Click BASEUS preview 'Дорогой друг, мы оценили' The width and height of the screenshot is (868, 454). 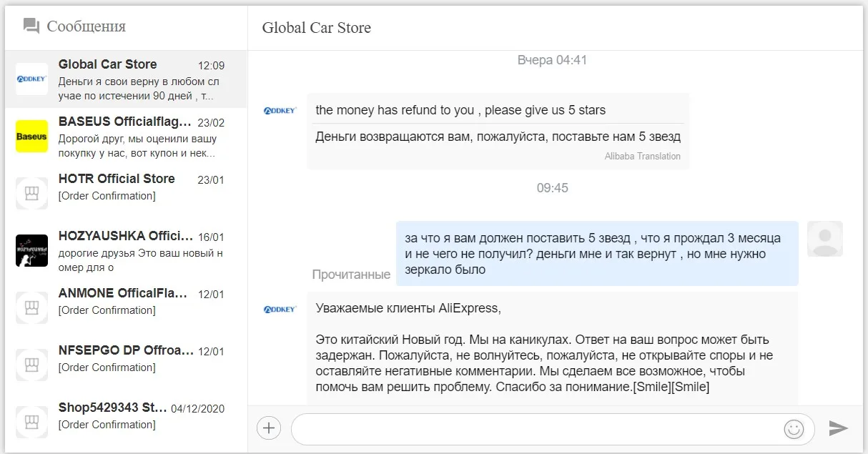coord(138,146)
